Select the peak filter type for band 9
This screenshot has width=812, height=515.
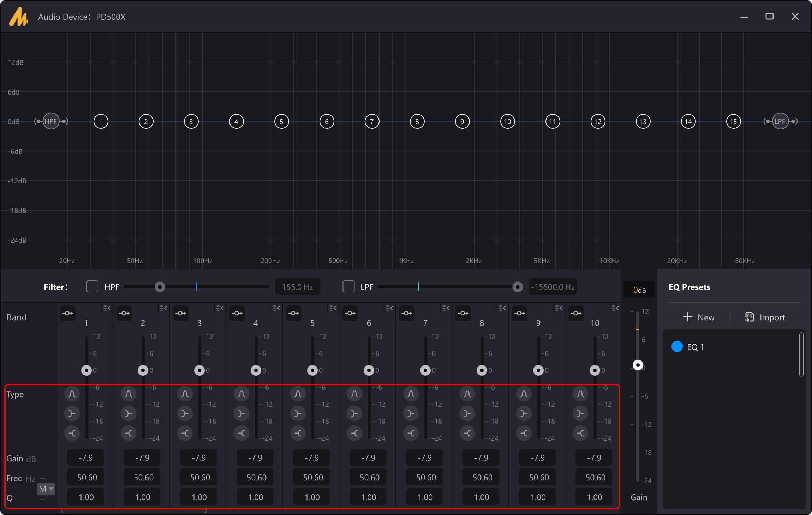point(524,394)
